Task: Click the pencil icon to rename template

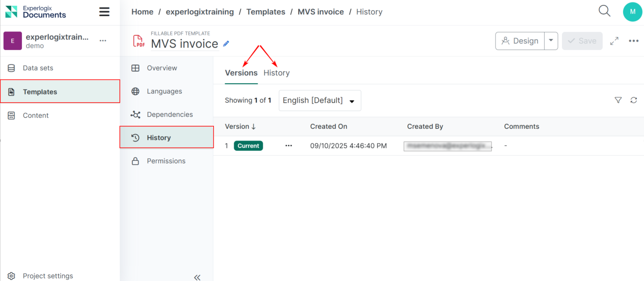Action: [226, 44]
